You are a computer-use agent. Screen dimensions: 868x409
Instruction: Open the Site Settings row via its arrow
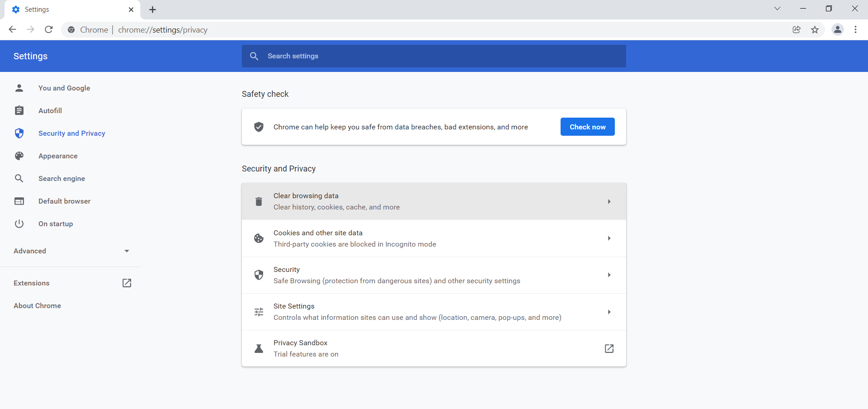[609, 312]
